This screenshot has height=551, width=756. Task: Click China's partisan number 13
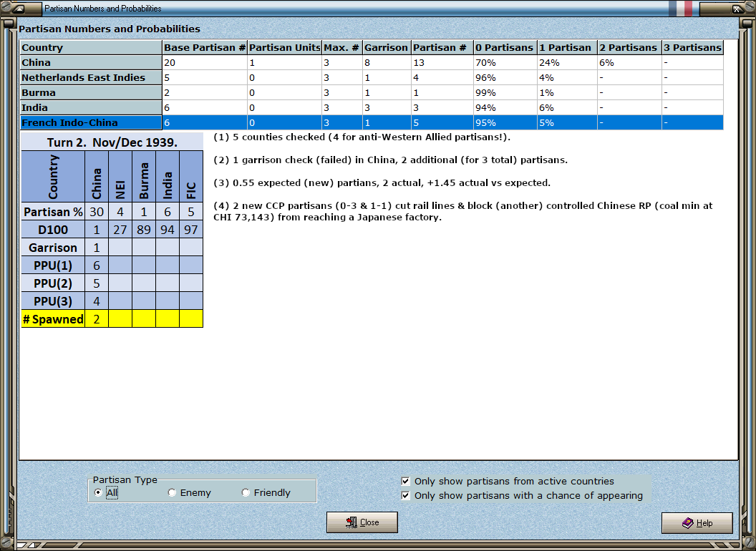click(442, 63)
